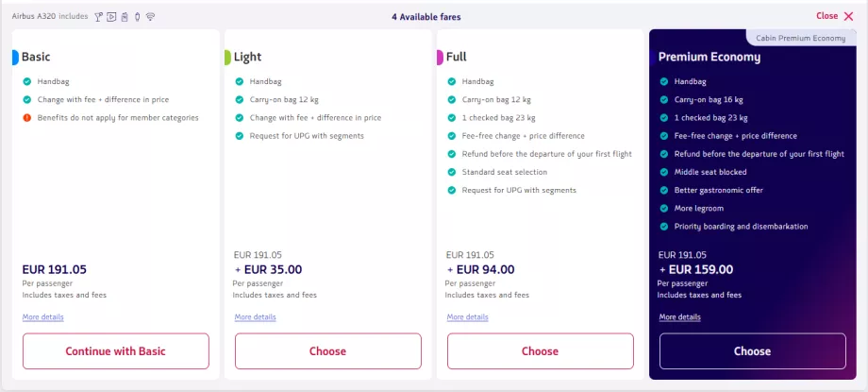Choose the Full fare
868x392 pixels.
[540, 351]
